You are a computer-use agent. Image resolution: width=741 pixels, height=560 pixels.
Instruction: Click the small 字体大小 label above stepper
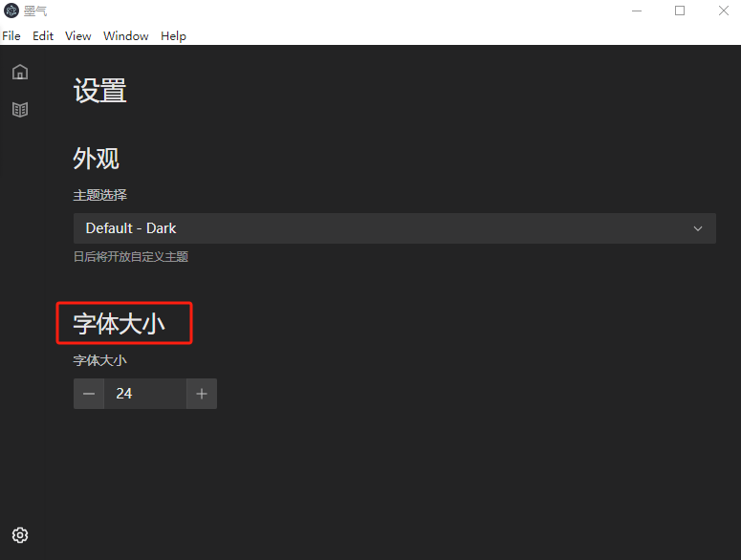pos(100,360)
